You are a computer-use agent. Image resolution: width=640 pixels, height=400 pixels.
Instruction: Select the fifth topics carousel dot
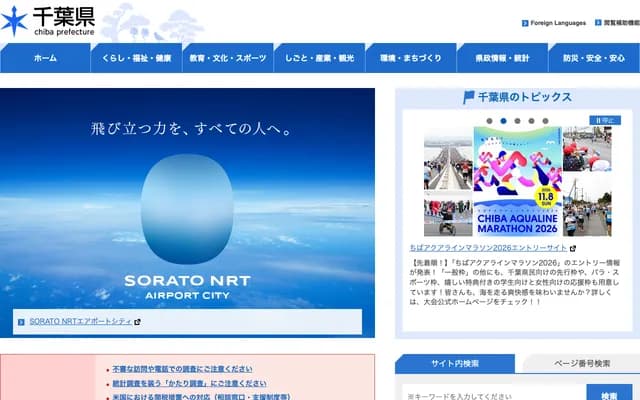(545, 121)
